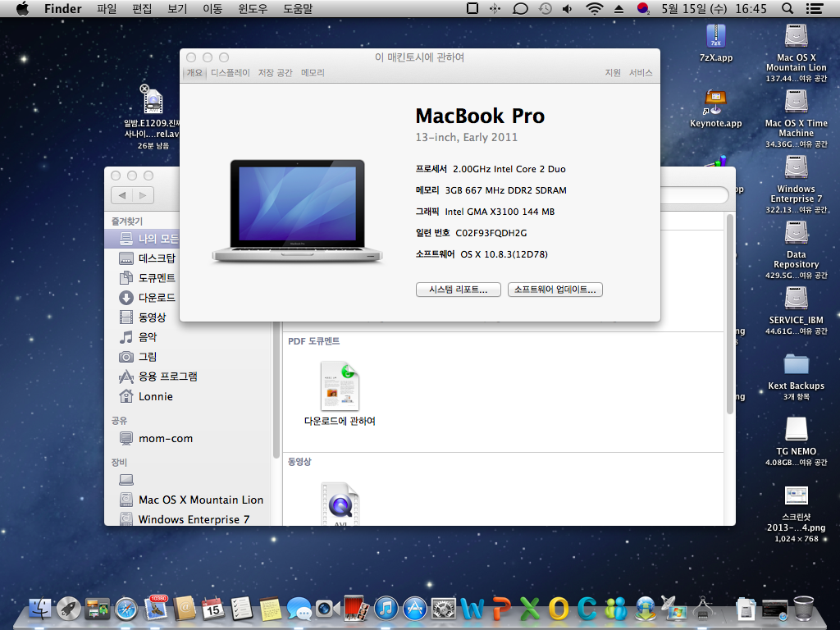Switch to the 저장 공간 tab
This screenshot has height=630, width=840.
[x=276, y=73]
